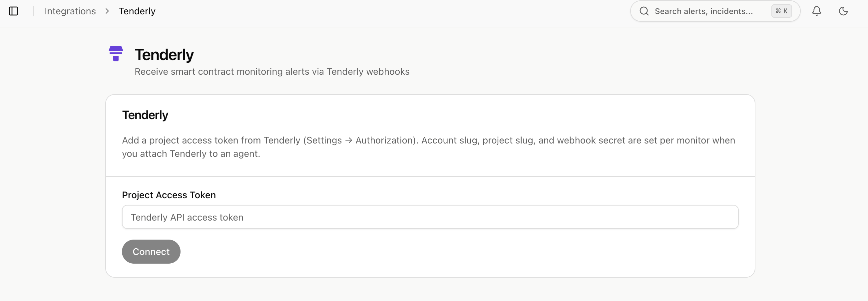Click the Connect button
868x301 pixels.
(151, 252)
